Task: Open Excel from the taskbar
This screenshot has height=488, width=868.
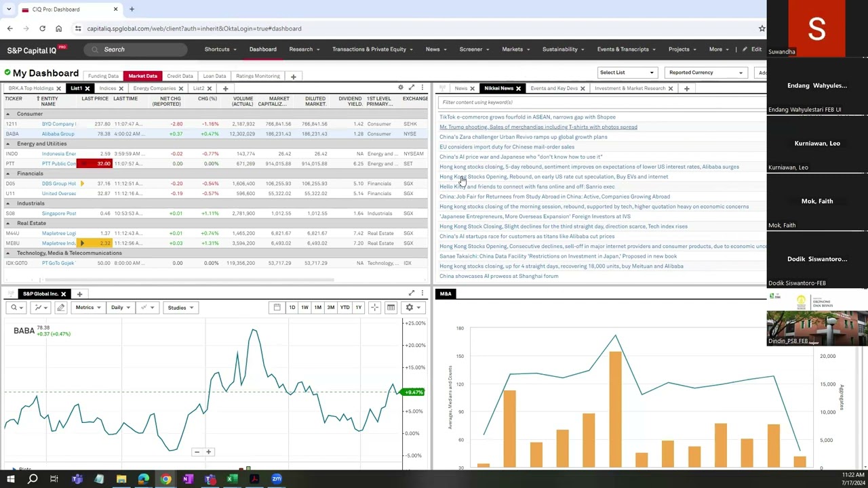Action: 232,479
